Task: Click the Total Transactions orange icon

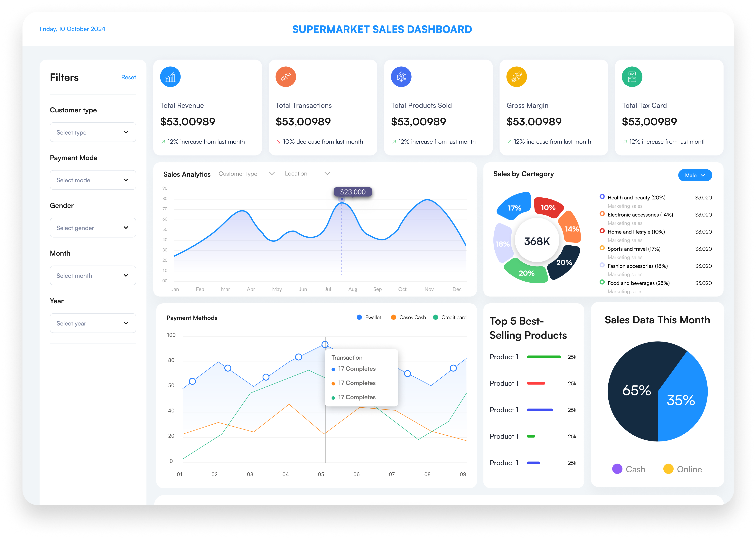Action: pyautogui.click(x=285, y=77)
